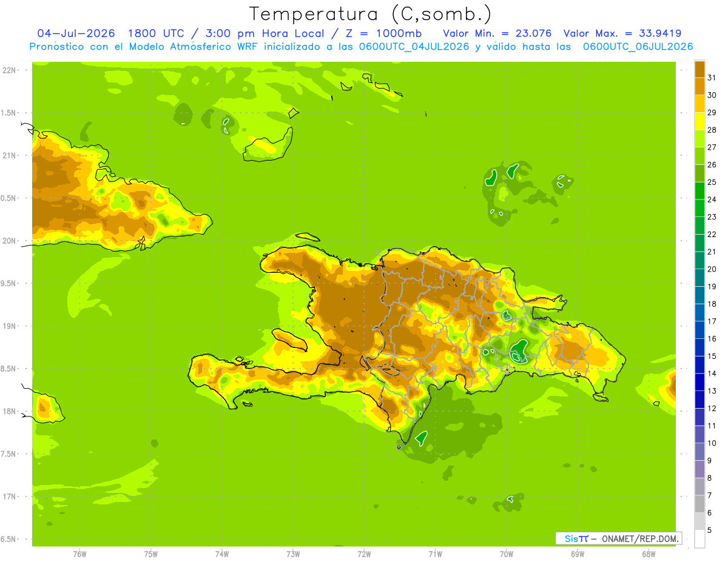Click legend value "31"
The width and height of the screenshot is (728, 562).
click(712, 78)
